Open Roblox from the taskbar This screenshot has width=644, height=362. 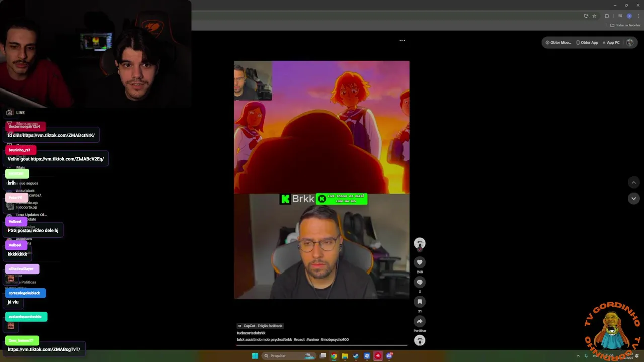tap(367, 356)
